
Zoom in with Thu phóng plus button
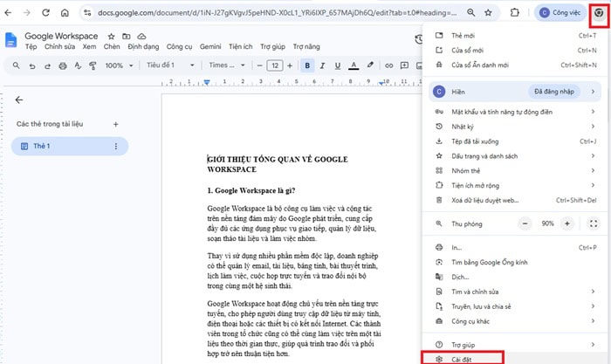(x=567, y=223)
